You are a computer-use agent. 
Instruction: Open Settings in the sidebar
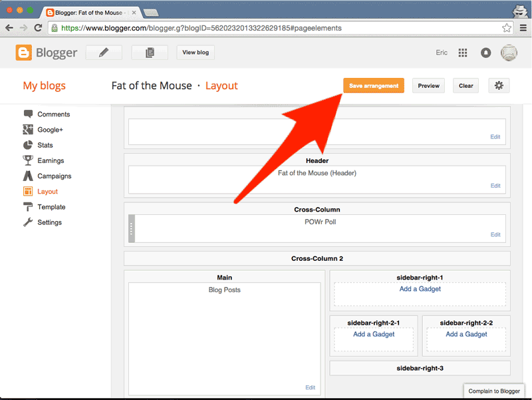click(49, 222)
